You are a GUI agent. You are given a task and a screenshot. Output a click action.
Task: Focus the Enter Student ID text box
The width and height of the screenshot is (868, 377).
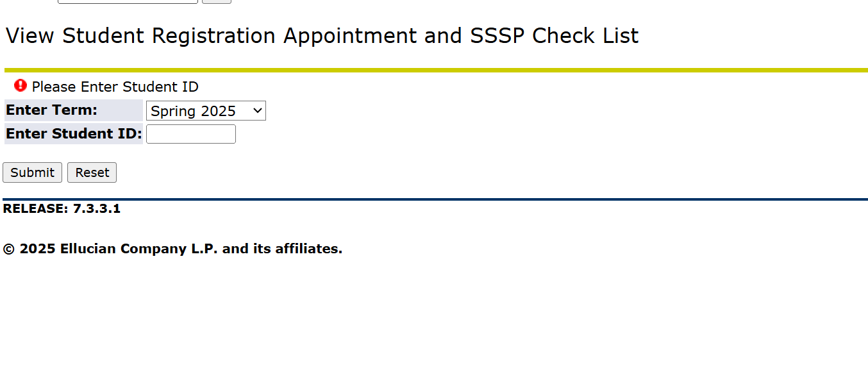coord(190,134)
